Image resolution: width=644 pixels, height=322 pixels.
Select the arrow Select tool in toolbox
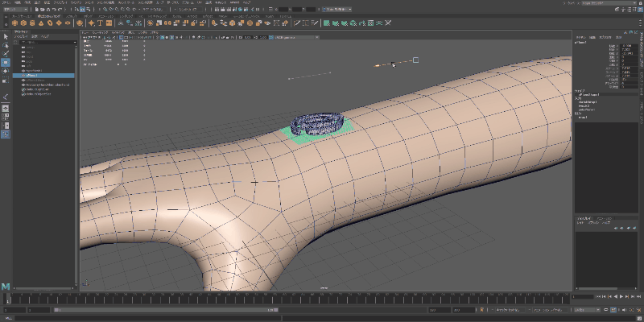pyautogui.click(x=6, y=36)
